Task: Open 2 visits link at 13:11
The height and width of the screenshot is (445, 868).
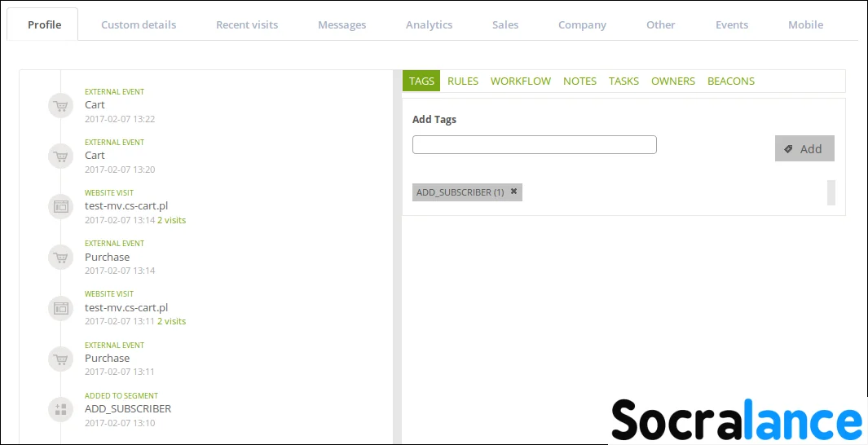Action: (172, 321)
